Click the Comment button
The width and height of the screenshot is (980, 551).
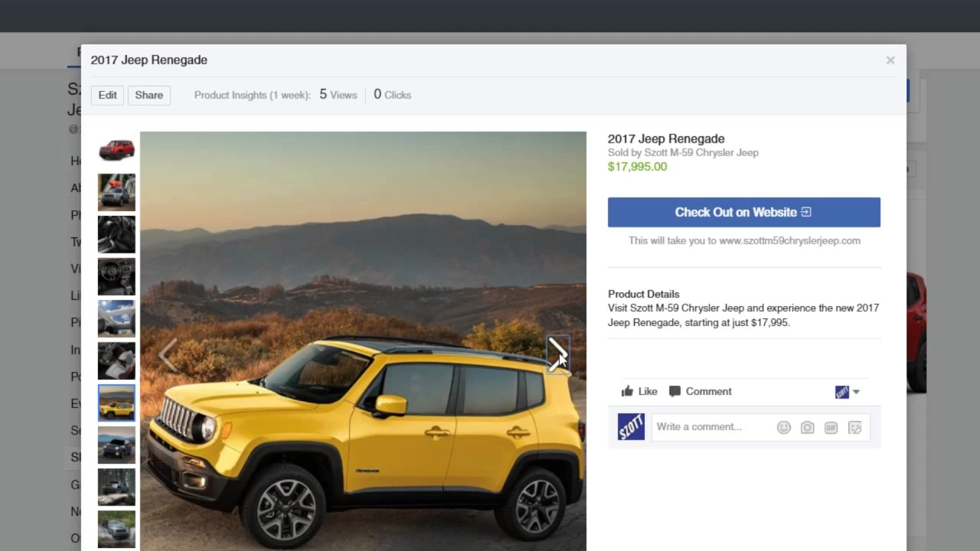click(700, 391)
